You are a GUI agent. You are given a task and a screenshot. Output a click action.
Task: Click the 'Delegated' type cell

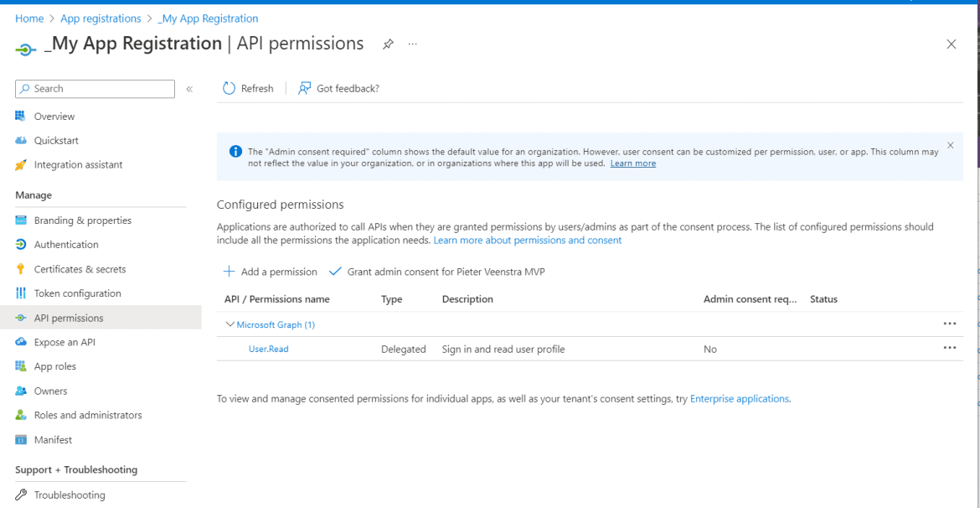[x=403, y=349]
